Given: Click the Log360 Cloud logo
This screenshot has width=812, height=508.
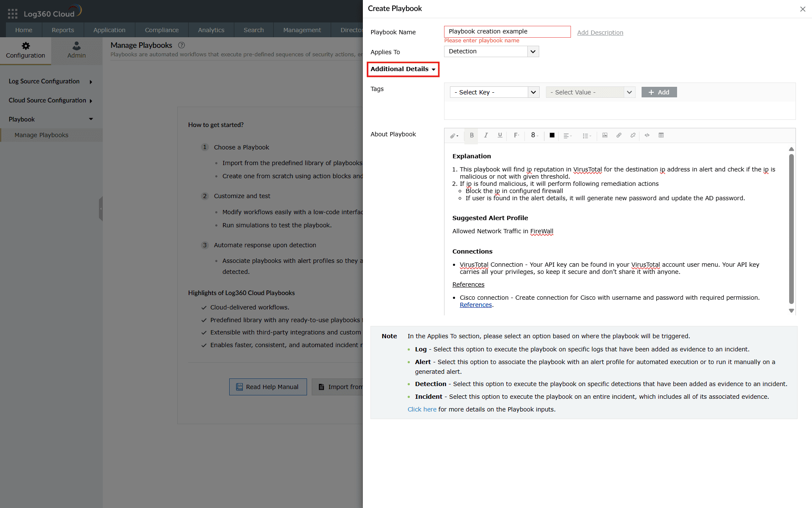Looking at the screenshot, I should pos(53,12).
